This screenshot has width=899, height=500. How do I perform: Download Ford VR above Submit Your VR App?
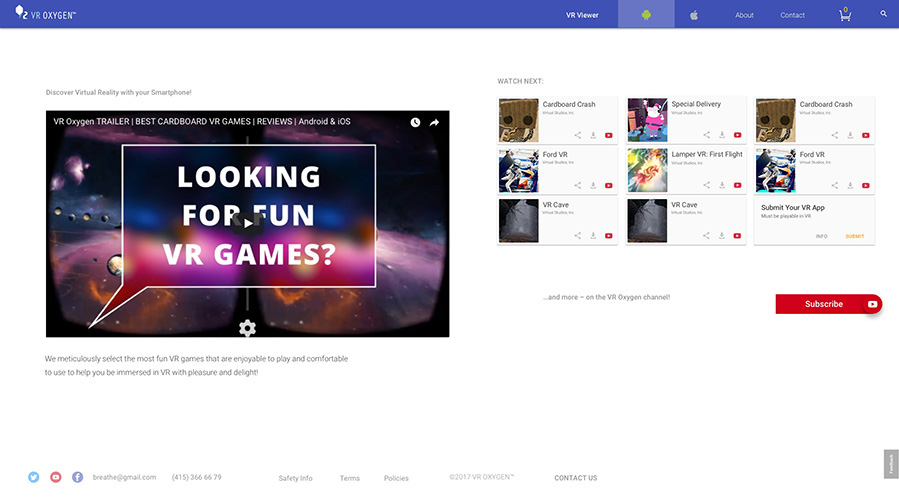pos(850,185)
